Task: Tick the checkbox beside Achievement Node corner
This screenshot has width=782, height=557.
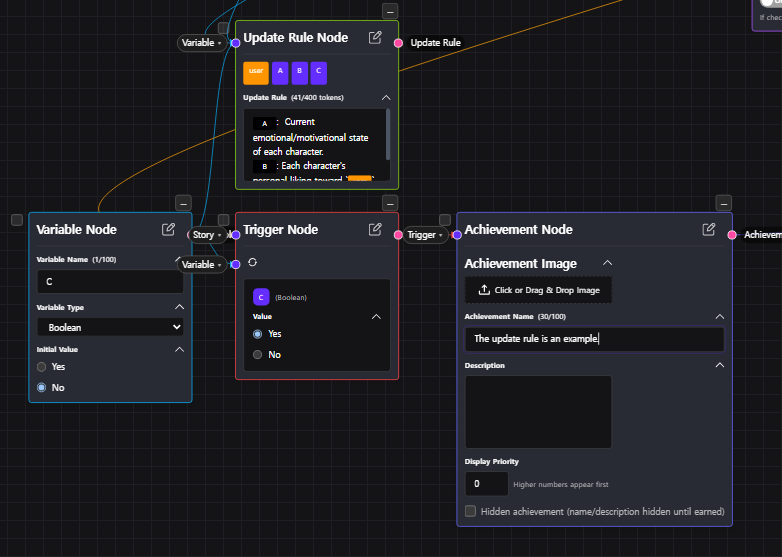Action: 445,220
